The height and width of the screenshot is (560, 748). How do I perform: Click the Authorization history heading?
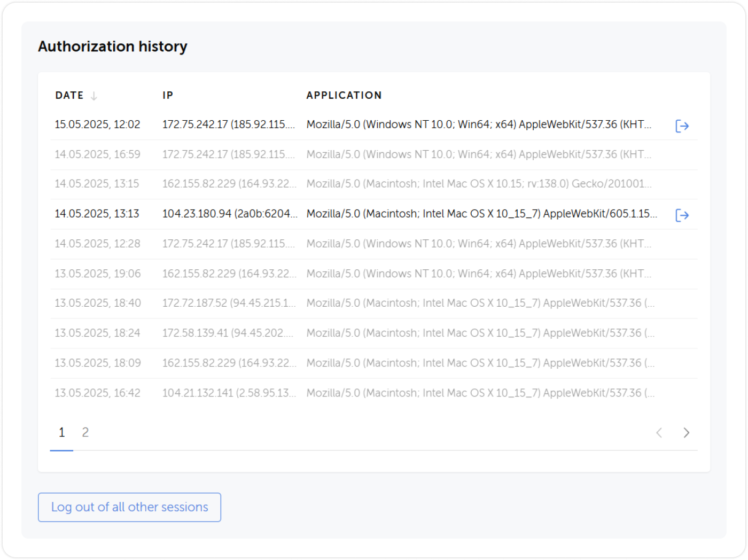point(113,46)
